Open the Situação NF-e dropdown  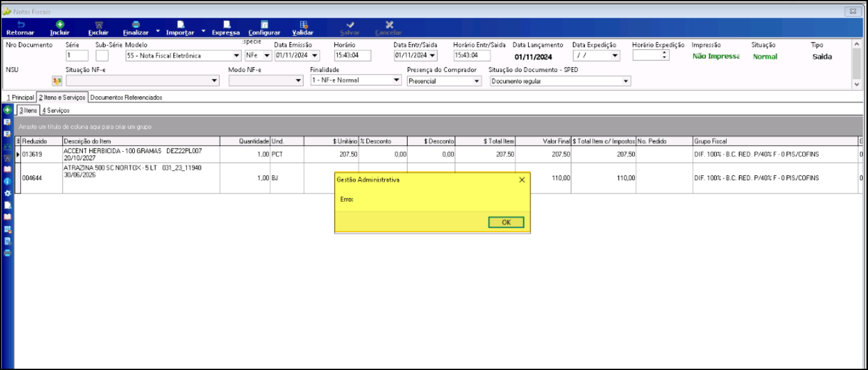click(x=215, y=81)
